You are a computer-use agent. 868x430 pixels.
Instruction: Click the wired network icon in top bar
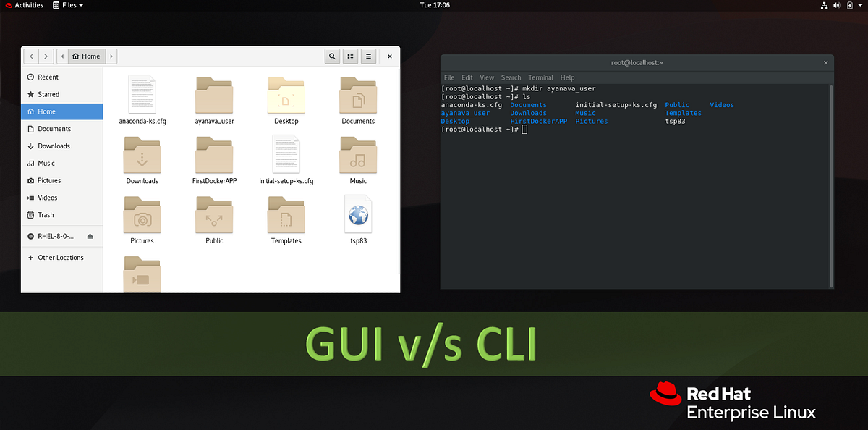tap(824, 5)
